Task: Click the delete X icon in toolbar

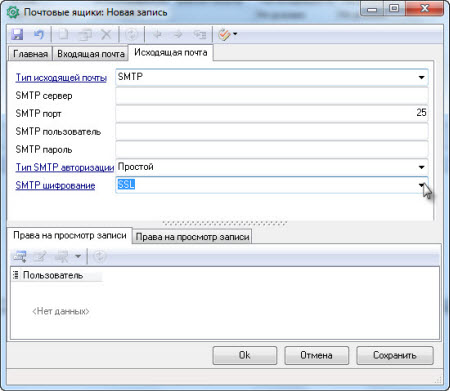Action: pos(106,34)
